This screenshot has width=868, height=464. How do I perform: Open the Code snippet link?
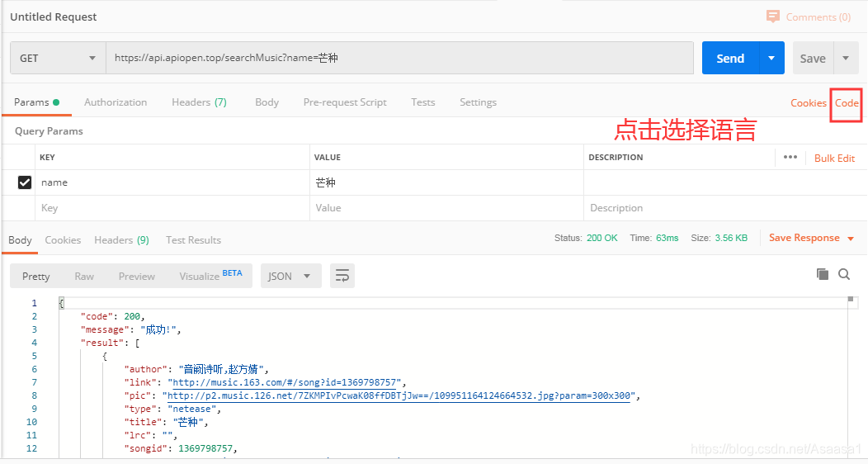tap(847, 103)
